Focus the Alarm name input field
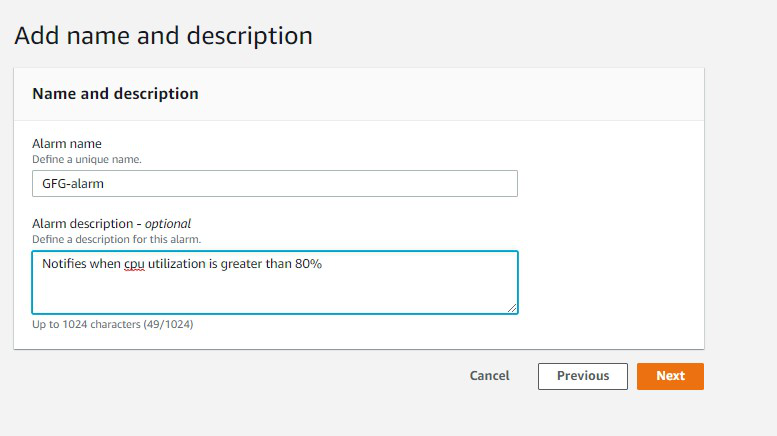The image size is (777, 436). coord(274,184)
